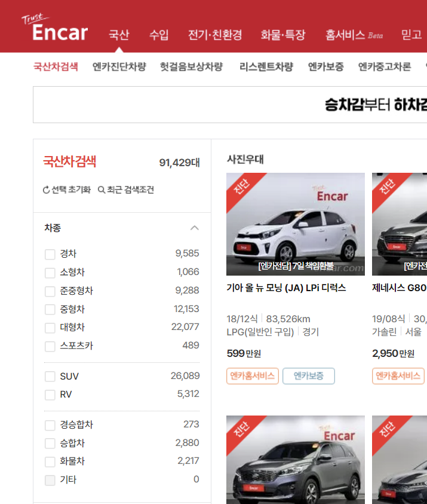This screenshot has height=504, width=427.
Task: Click the 승차감부터 하차감 banner
Action: [230, 105]
